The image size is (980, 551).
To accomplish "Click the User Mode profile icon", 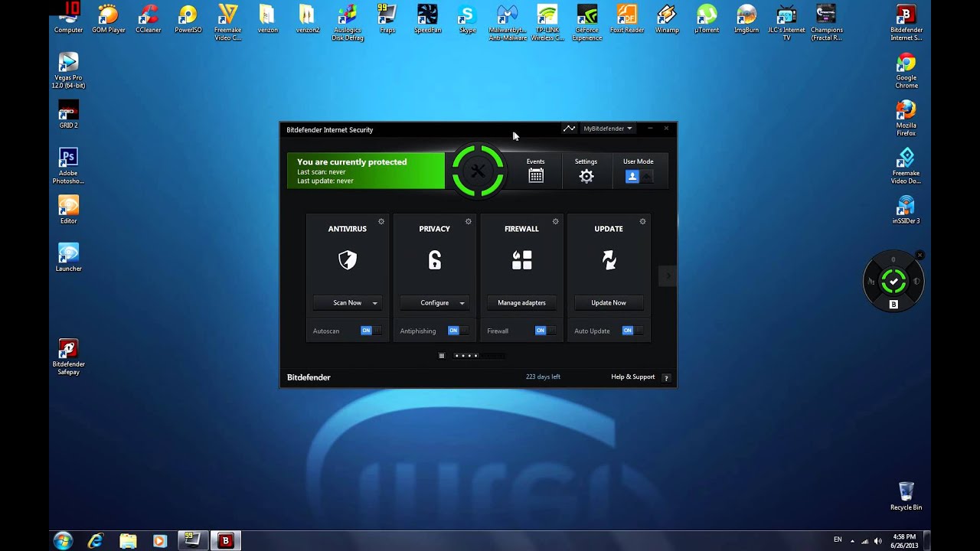I will coord(632,177).
